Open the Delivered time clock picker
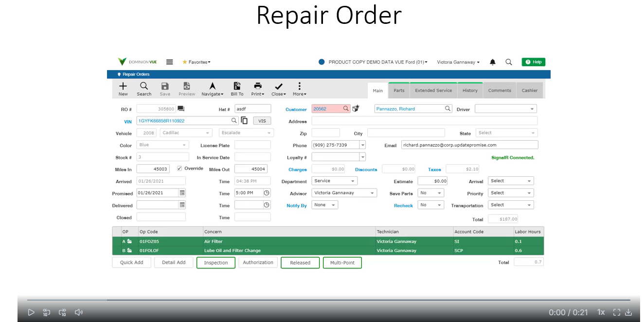 [267, 205]
